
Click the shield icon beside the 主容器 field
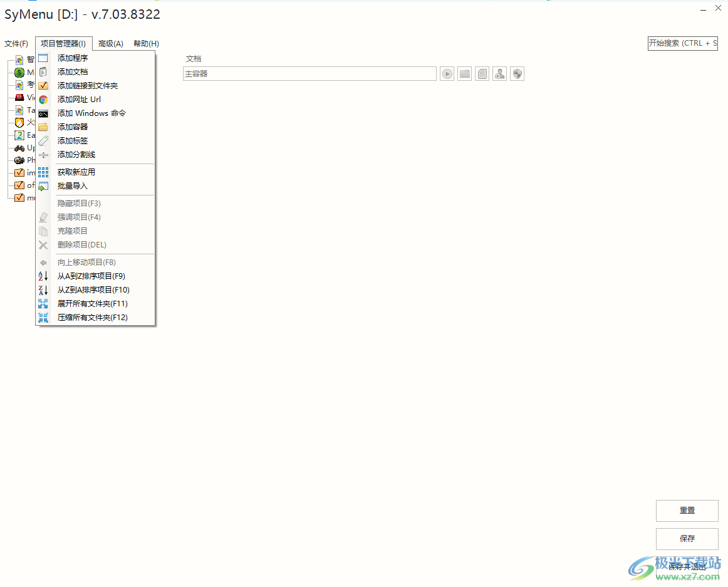pos(517,73)
